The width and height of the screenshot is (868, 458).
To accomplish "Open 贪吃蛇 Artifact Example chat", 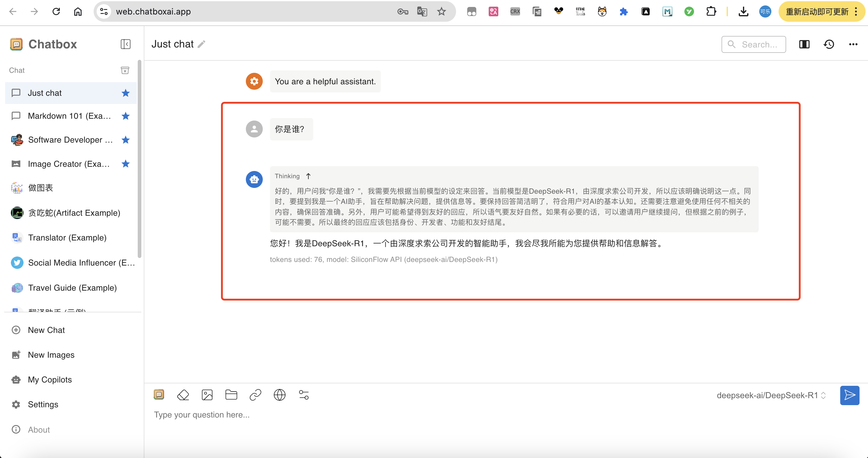I will pos(71,213).
